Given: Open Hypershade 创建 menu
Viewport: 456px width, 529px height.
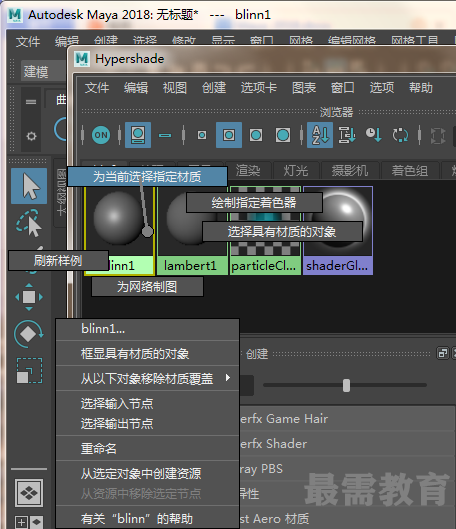Looking at the screenshot, I should (x=214, y=88).
